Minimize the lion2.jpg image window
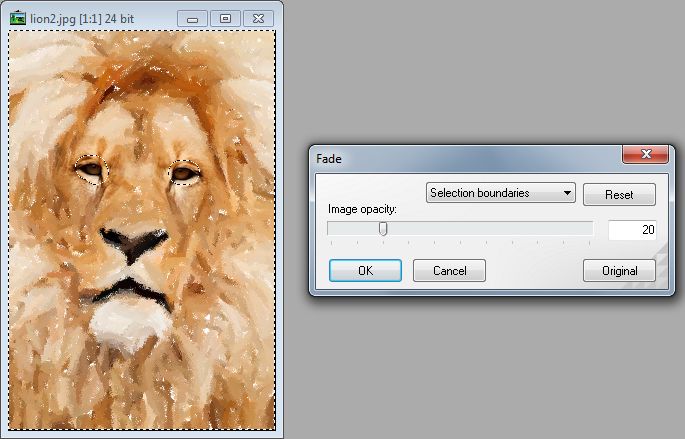This screenshot has height=439, width=685. (x=193, y=18)
